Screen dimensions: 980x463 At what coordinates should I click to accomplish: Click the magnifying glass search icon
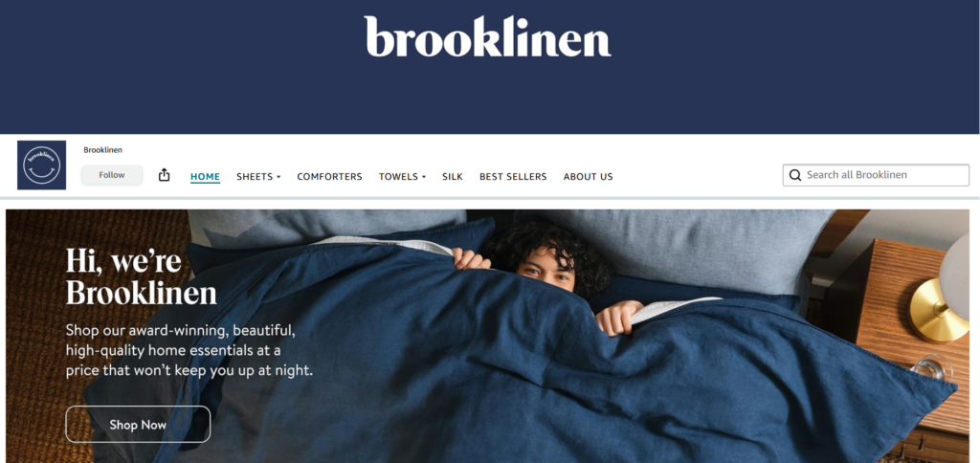pos(795,175)
